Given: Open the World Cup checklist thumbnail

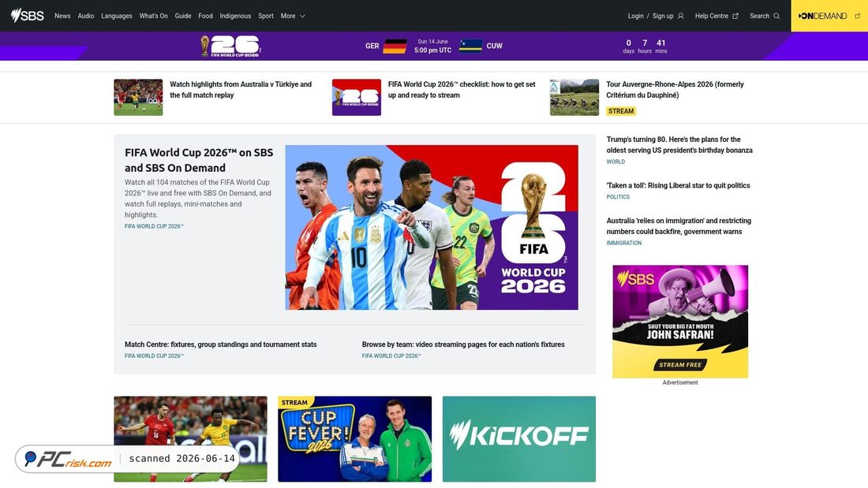Looking at the screenshot, I should click(357, 98).
